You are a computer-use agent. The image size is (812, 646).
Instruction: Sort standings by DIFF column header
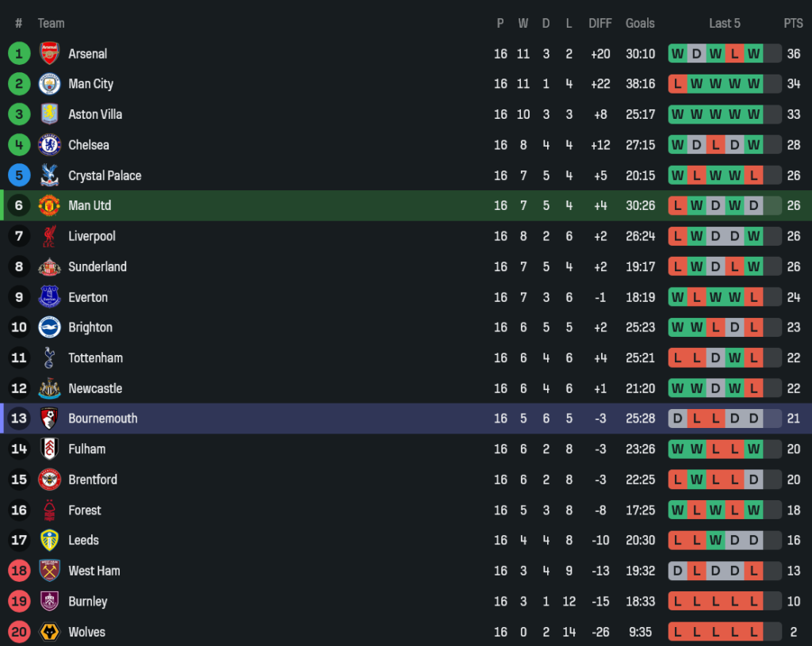coord(600,23)
